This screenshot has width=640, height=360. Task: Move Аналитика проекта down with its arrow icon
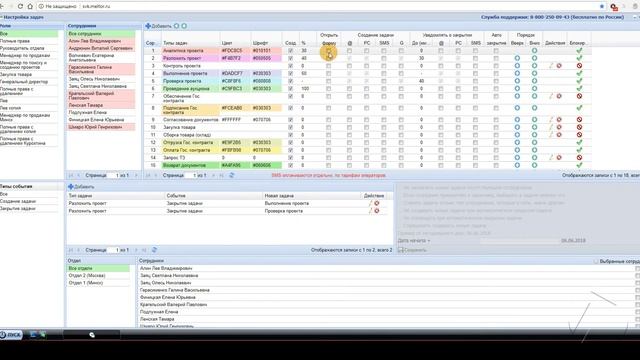tap(534, 51)
